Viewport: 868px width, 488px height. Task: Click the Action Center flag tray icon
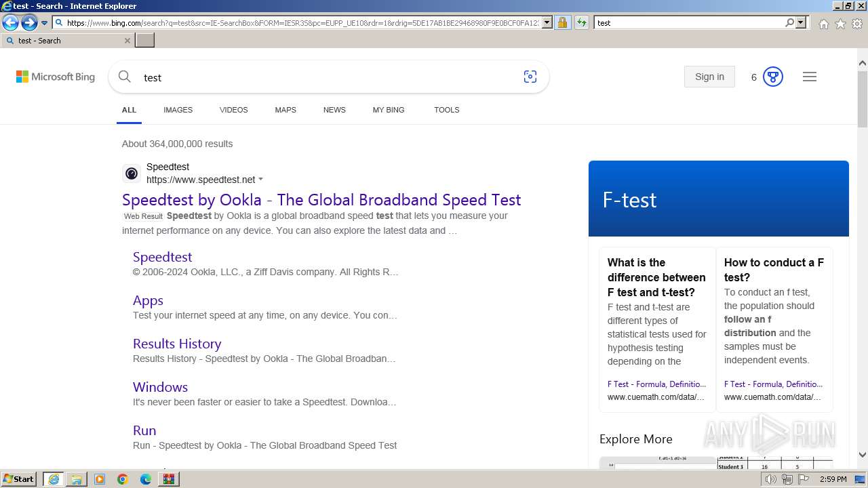(x=804, y=479)
